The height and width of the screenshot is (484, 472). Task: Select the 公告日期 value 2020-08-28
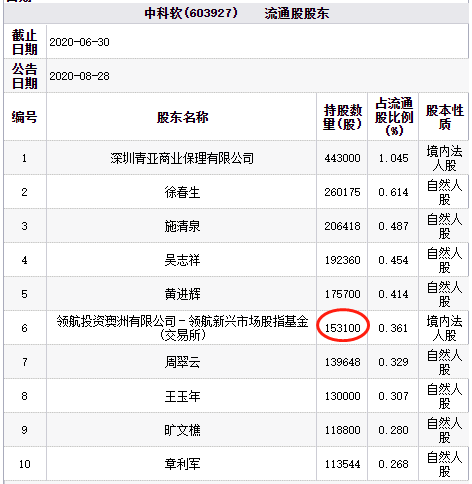click(79, 76)
